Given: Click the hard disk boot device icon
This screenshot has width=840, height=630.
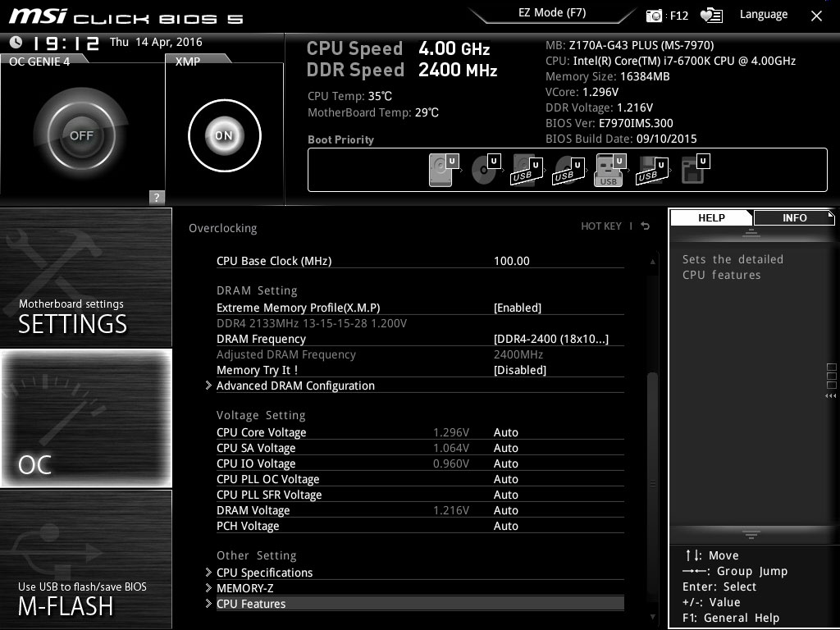Looking at the screenshot, I should tap(444, 170).
